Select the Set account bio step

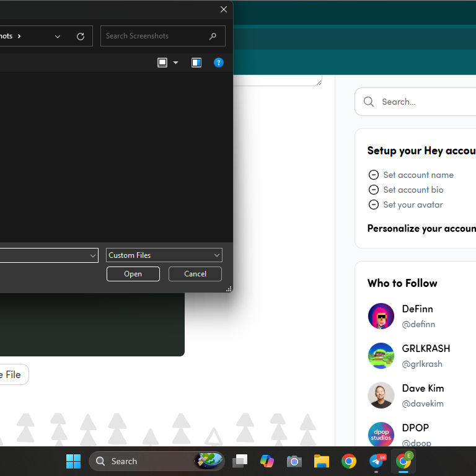pyautogui.click(x=413, y=190)
